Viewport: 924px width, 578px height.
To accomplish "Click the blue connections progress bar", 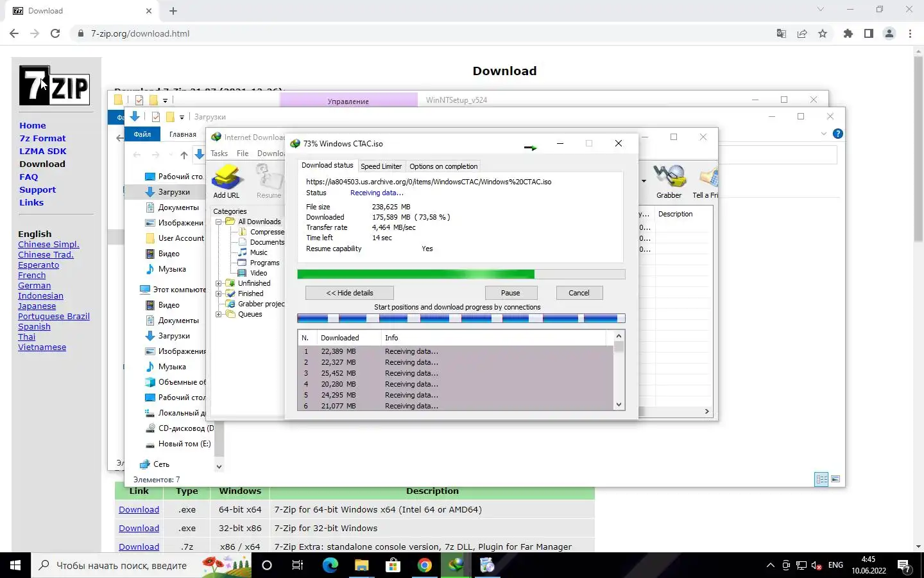I will [x=461, y=318].
